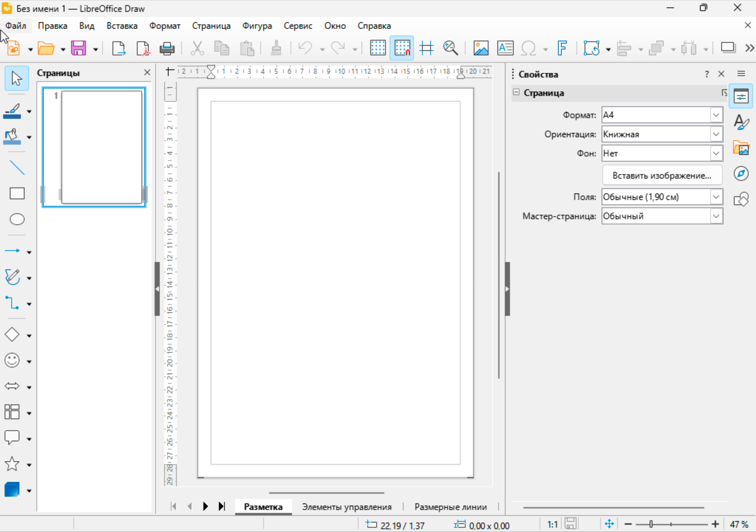Select the Curves and Polygons tool
The image size is (756, 532).
12,277
